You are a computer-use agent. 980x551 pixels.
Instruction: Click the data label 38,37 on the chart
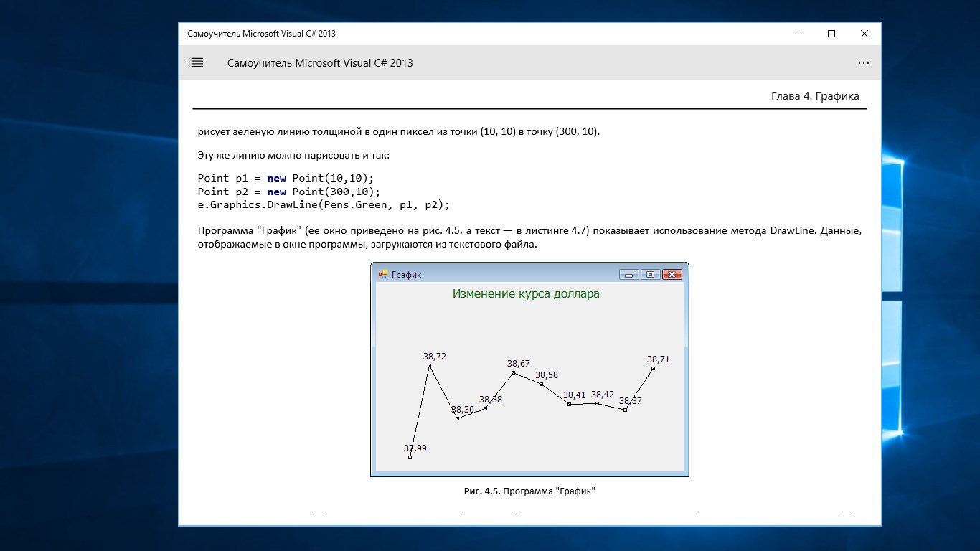631,400
